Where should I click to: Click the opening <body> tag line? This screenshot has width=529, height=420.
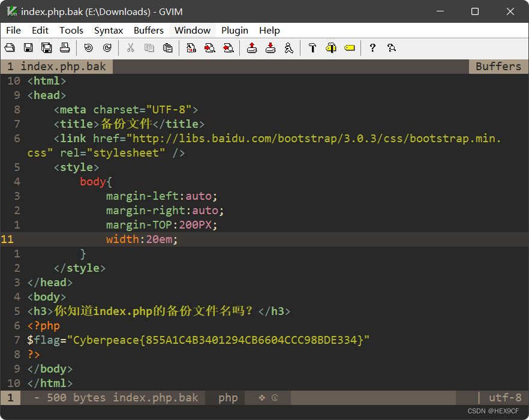47,297
